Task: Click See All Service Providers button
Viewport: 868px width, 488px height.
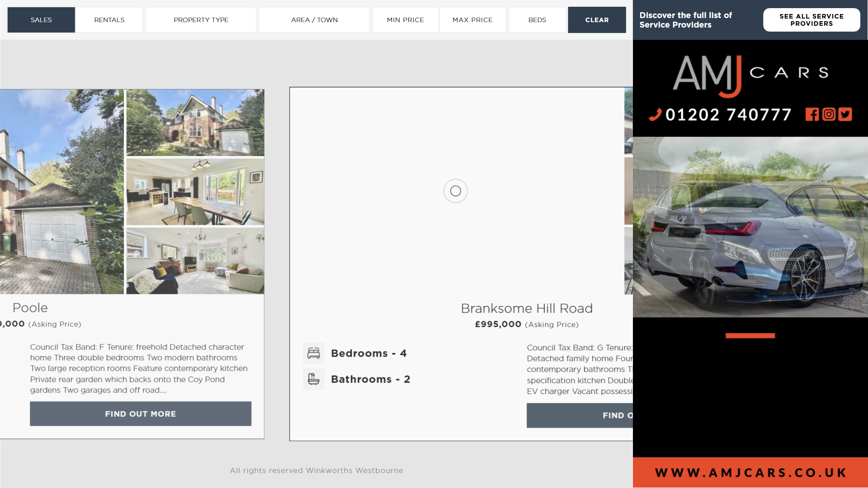Action: coord(811,20)
